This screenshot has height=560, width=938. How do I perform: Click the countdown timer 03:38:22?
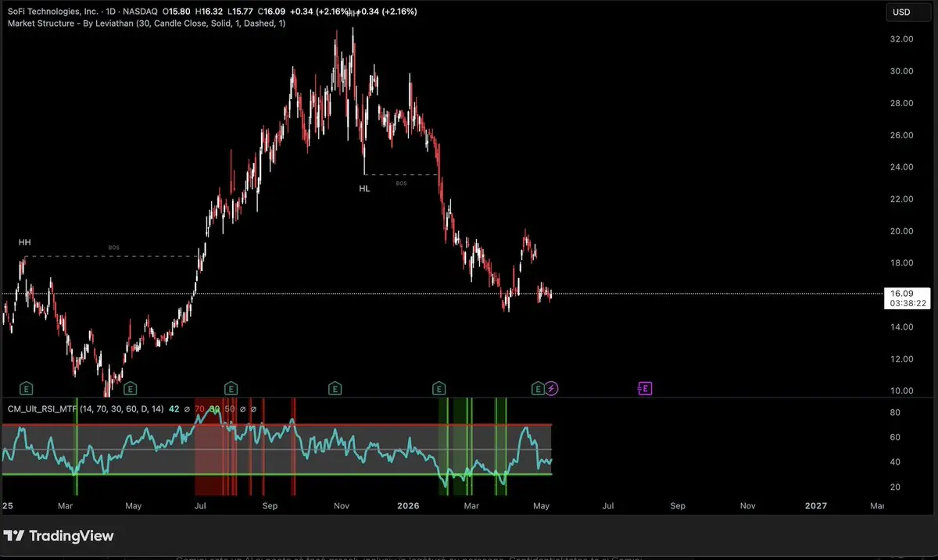[907, 303]
